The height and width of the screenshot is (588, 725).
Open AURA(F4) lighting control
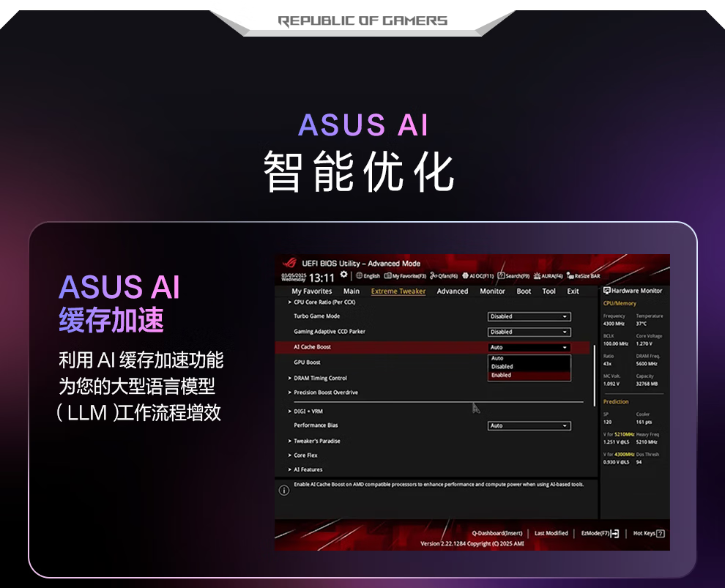tap(549, 276)
